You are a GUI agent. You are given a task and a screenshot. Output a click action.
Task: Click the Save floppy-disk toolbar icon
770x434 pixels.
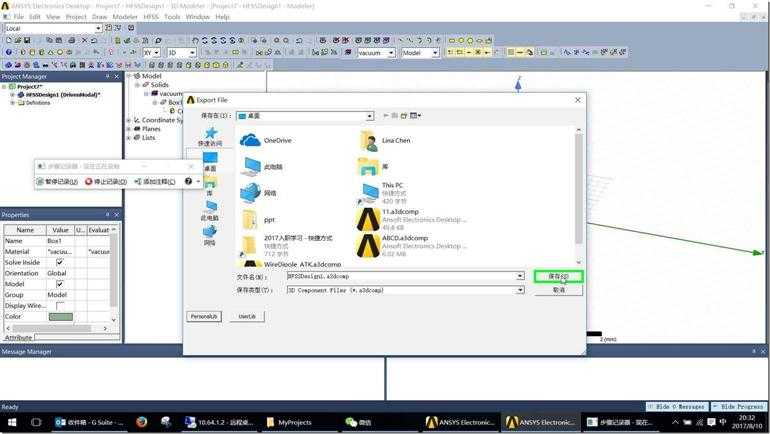pos(27,40)
